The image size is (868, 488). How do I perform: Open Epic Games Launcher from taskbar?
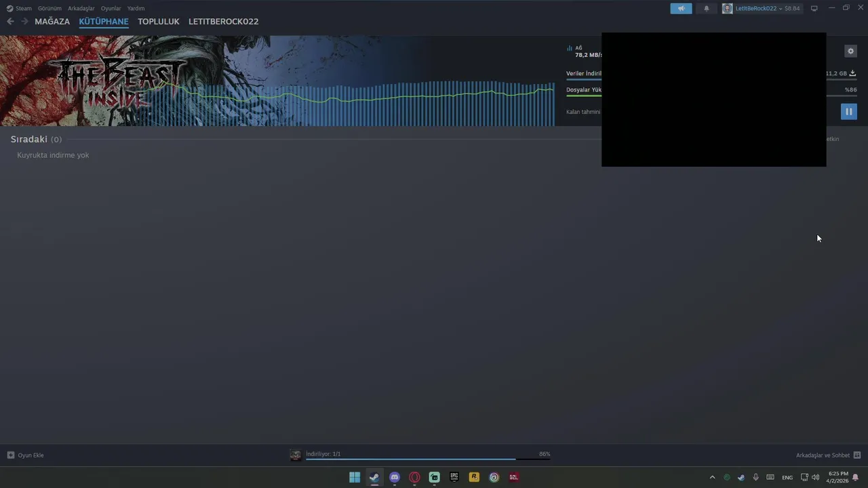[454, 477]
